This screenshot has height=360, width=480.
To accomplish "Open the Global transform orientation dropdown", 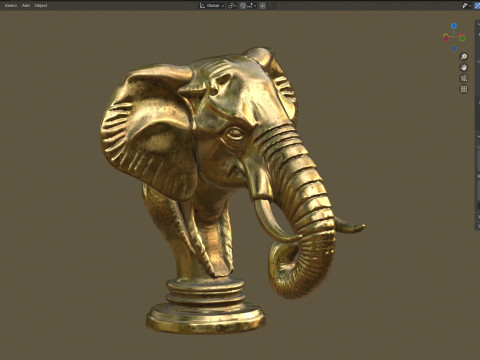I will point(212,6).
